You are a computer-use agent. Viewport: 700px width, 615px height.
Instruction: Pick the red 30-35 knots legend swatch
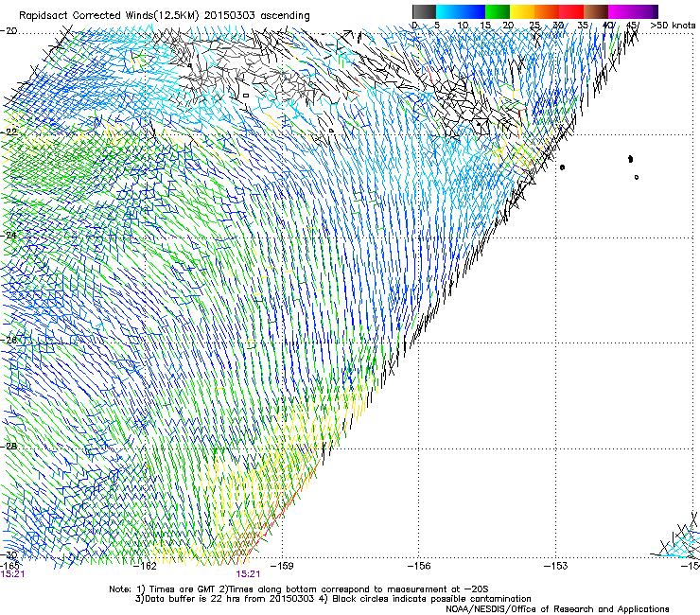571,11
